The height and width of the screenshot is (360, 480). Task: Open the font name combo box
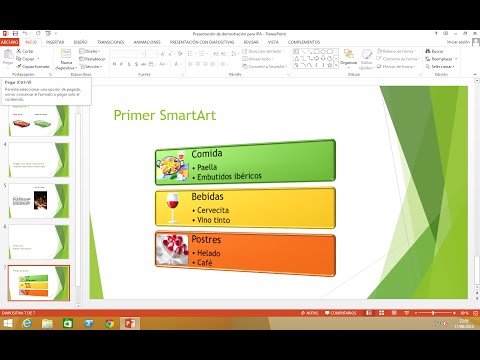click(x=128, y=54)
